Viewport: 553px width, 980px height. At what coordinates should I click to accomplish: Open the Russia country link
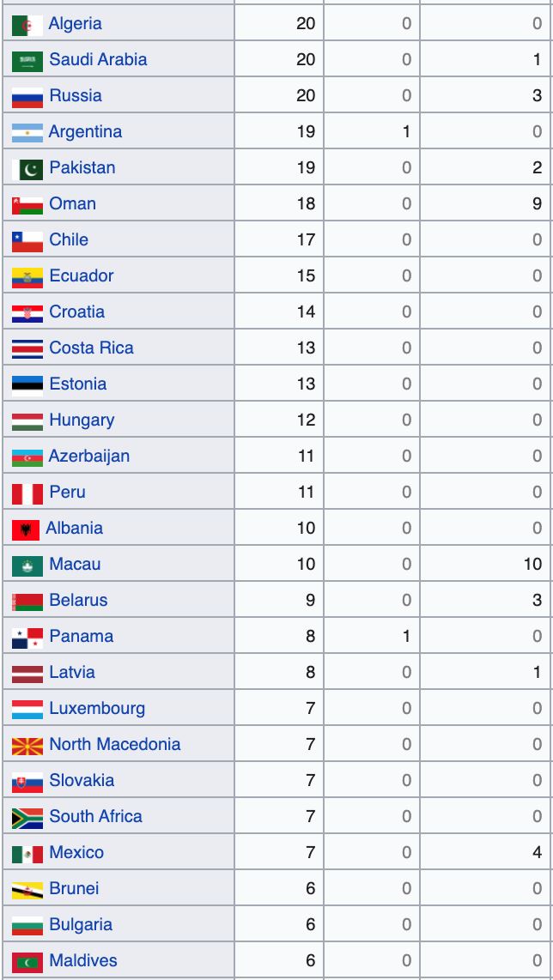[x=76, y=96]
